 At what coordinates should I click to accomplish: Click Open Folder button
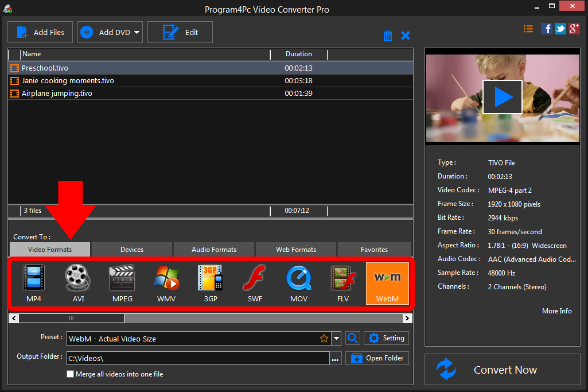pos(377,358)
